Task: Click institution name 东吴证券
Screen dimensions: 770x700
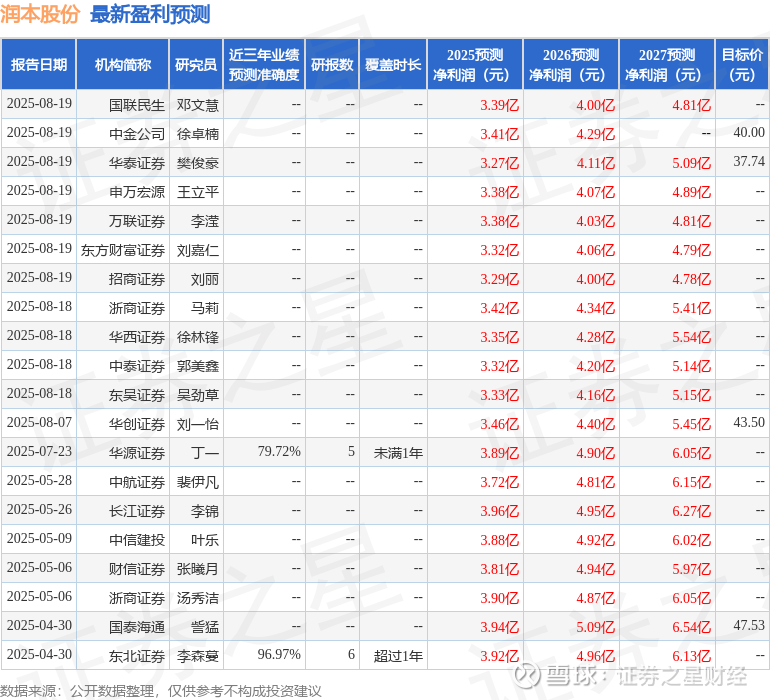Action: (x=137, y=394)
